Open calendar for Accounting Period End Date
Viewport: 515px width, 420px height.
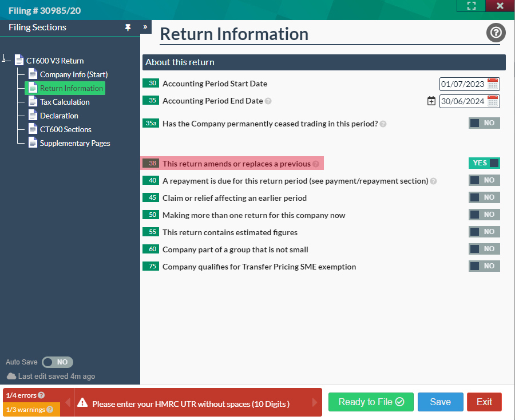click(x=492, y=101)
